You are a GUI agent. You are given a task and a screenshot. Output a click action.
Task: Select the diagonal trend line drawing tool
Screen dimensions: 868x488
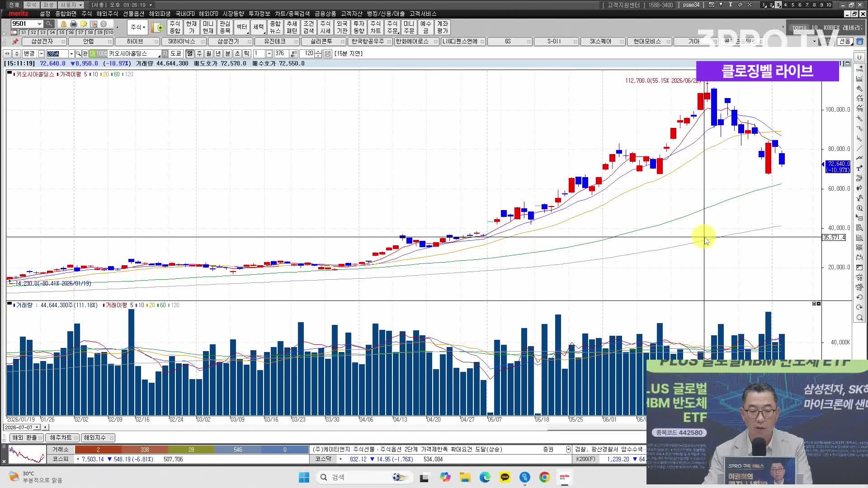pyautogui.click(x=859, y=148)
